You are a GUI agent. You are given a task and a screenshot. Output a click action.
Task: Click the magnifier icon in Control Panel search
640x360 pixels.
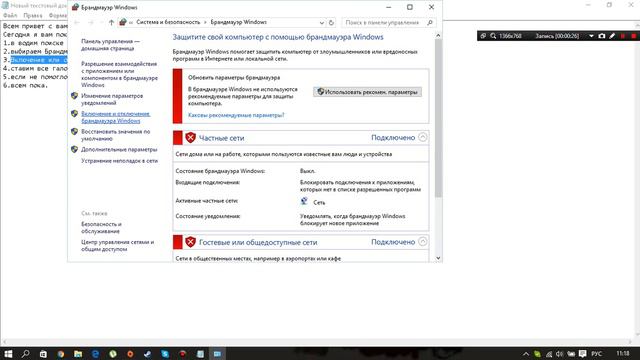point(430,22)
